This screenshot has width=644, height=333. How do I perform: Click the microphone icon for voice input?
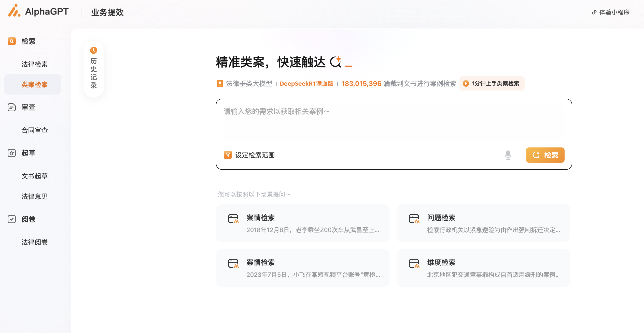tap(508, 155)
